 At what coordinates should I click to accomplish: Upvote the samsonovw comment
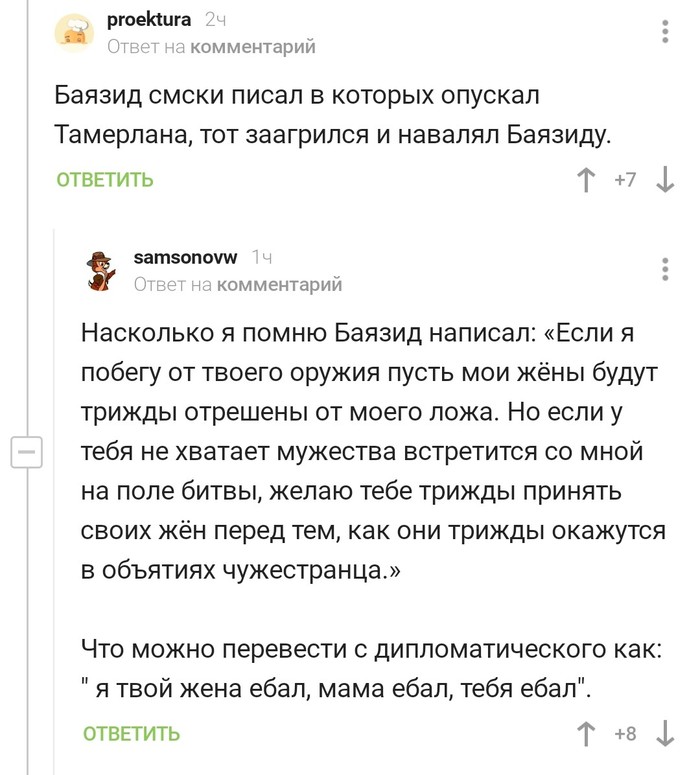click(587, 734)
